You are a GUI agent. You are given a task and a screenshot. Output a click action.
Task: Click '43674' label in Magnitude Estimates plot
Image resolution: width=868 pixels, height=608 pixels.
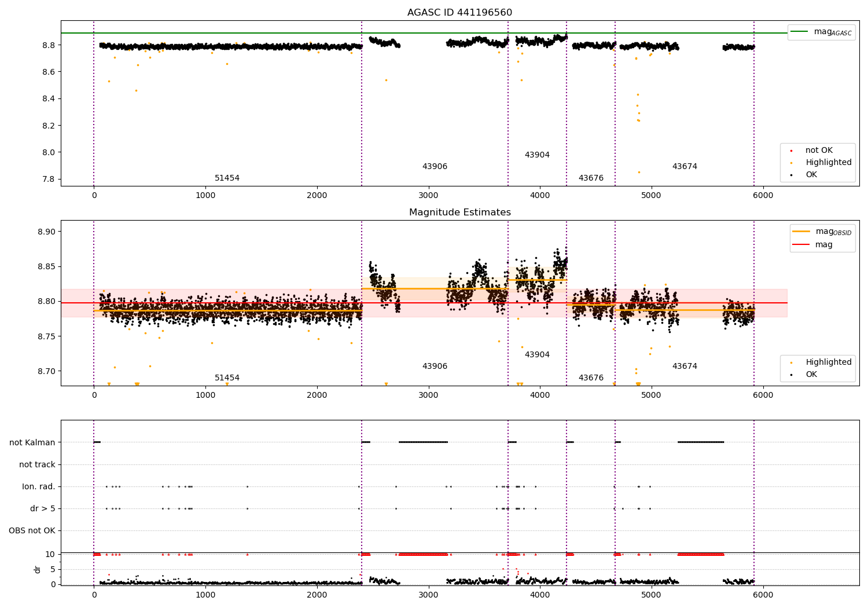coord(685,366)
